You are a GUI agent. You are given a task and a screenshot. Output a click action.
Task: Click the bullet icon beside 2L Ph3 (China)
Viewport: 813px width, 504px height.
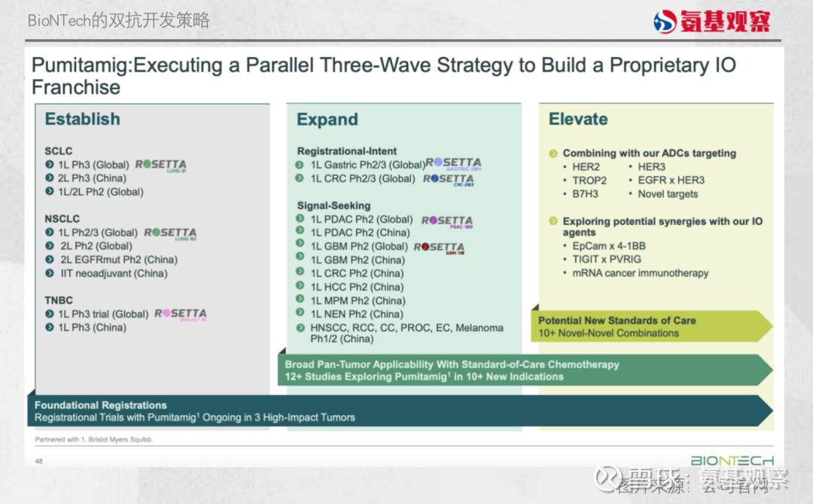point(49,178)
